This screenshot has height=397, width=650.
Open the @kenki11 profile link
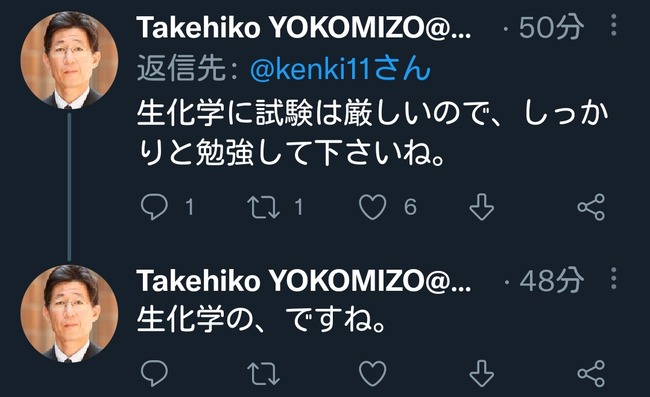(x=340, y=69)
